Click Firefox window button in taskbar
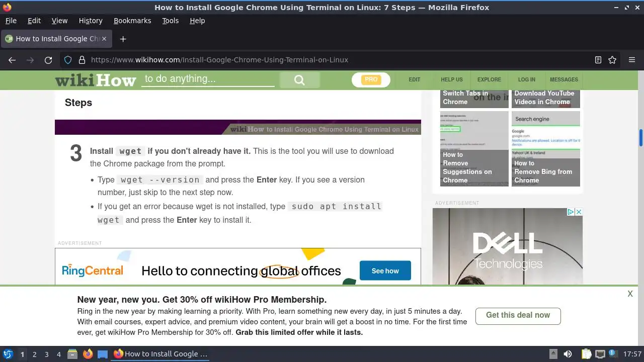The image size is (644, 362). (x=160, y=354)
